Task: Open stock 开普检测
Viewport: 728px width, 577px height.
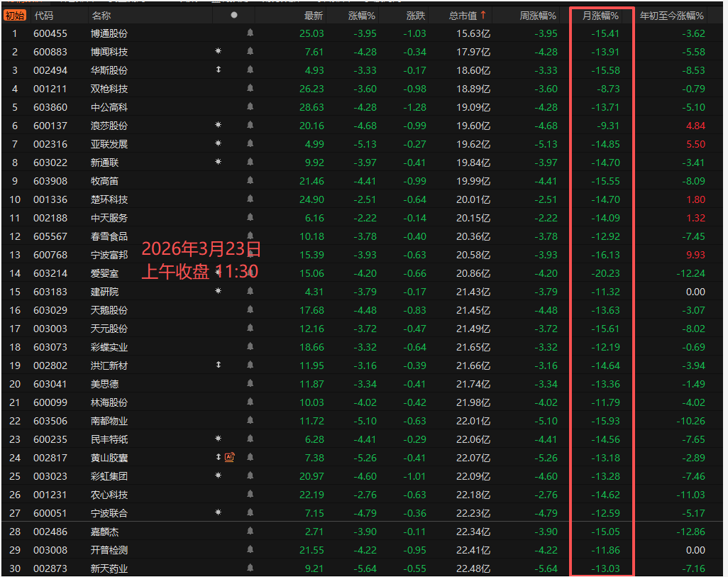Action: [x=109, y=550]
